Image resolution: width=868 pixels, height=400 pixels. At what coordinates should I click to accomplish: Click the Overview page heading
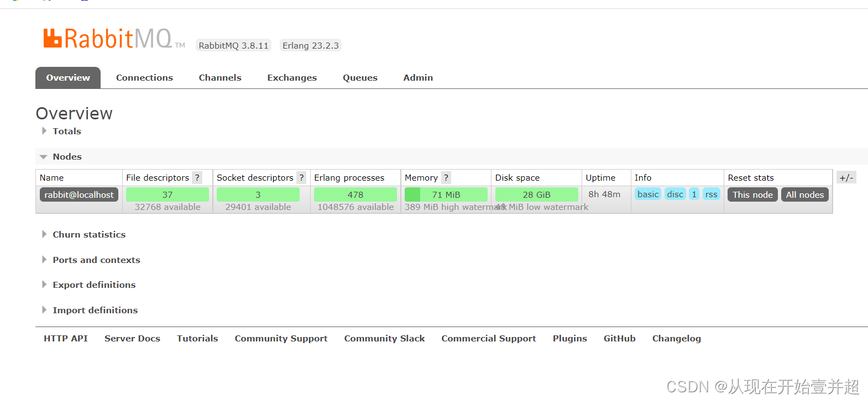coord(74,113)
